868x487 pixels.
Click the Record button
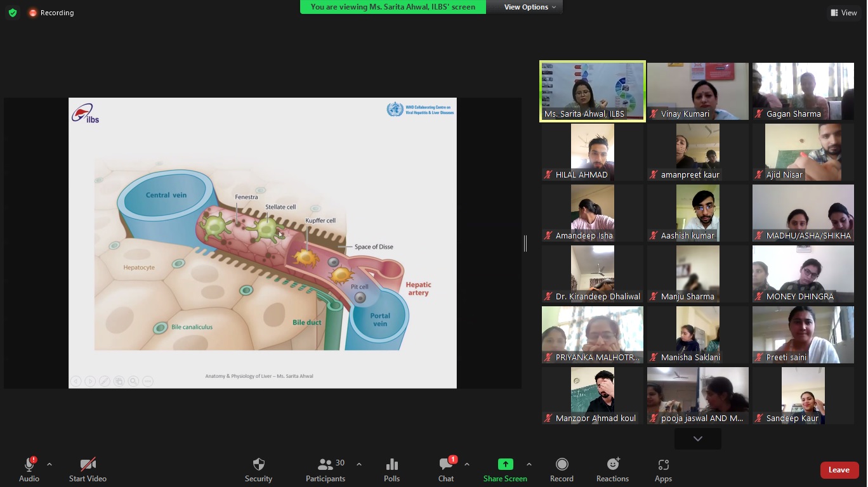562,470
